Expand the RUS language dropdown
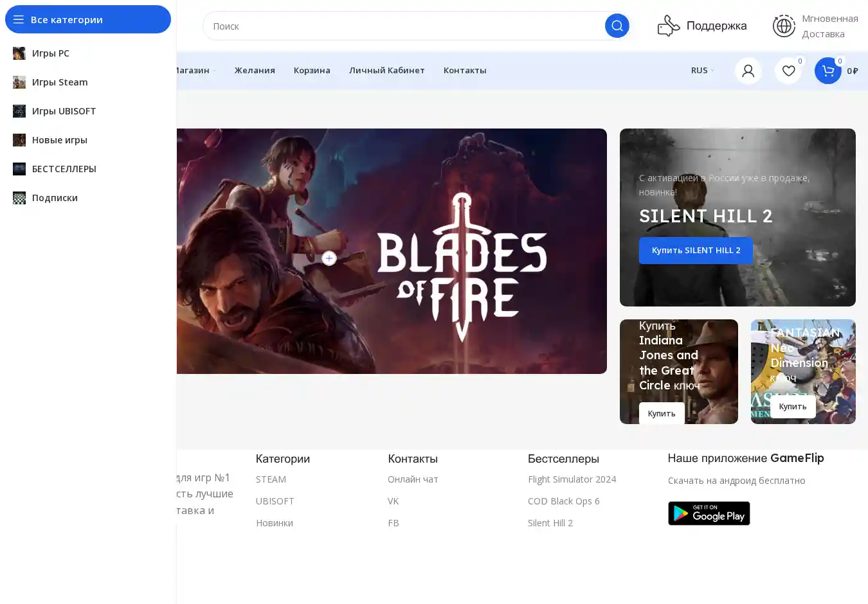Image resolution: width=868 pixels, height=604 pixels. 702,71
